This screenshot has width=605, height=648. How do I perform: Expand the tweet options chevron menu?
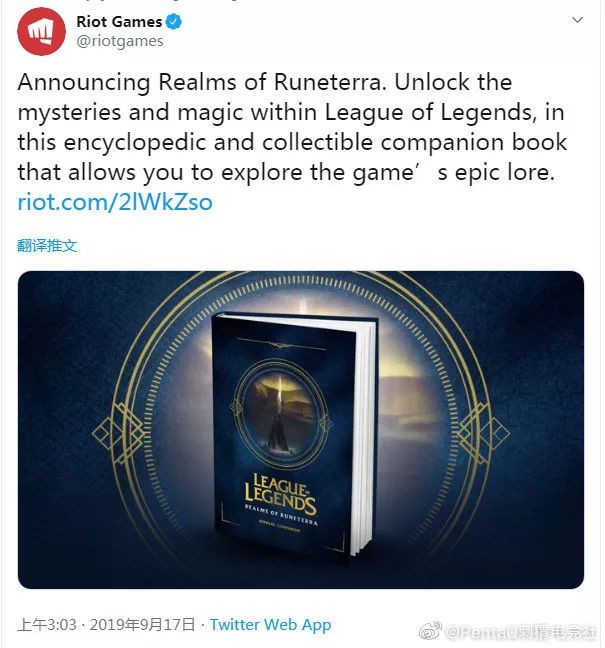(x=577, y=19)
